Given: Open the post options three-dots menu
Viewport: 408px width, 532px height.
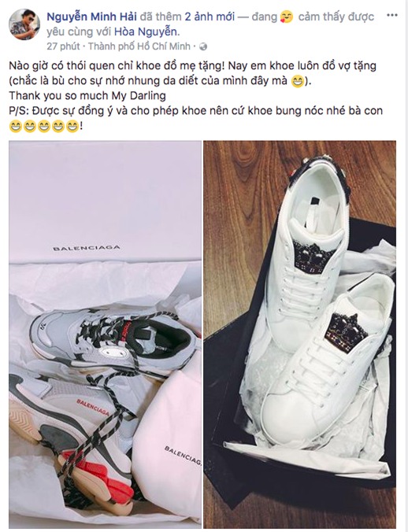Looking at the screenshot, I should (391, 15).
